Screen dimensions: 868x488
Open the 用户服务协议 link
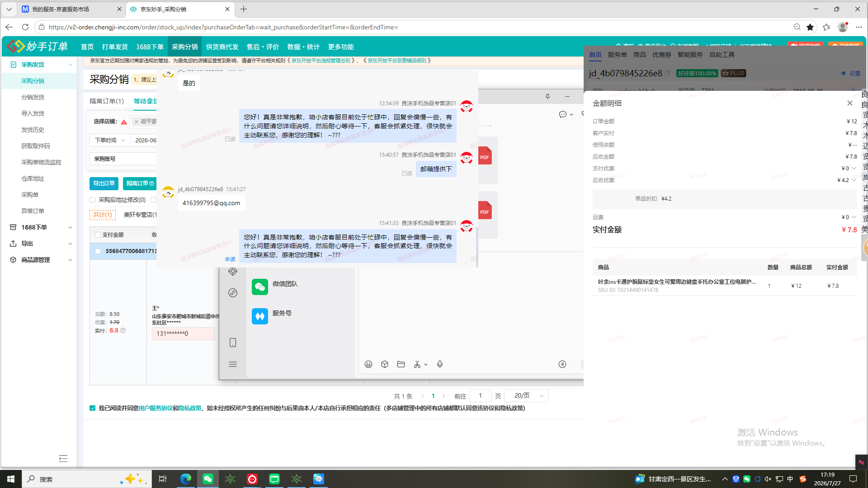click(156, 408)
